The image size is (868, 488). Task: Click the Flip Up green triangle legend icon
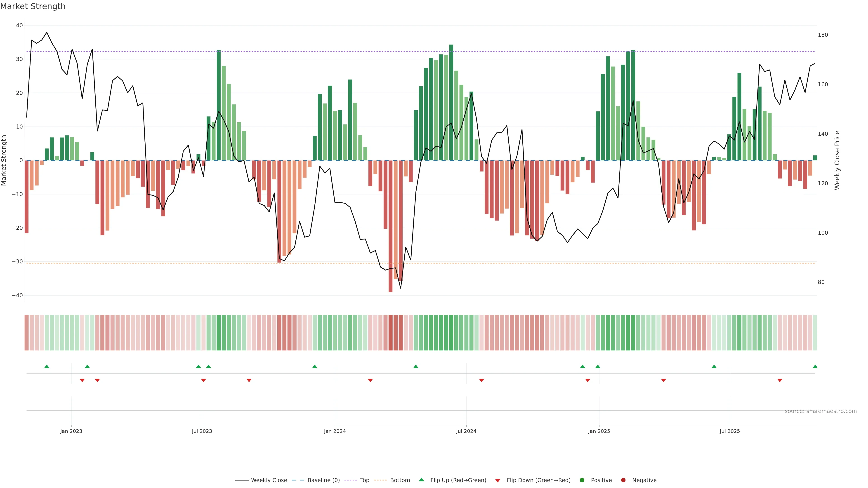421,480
